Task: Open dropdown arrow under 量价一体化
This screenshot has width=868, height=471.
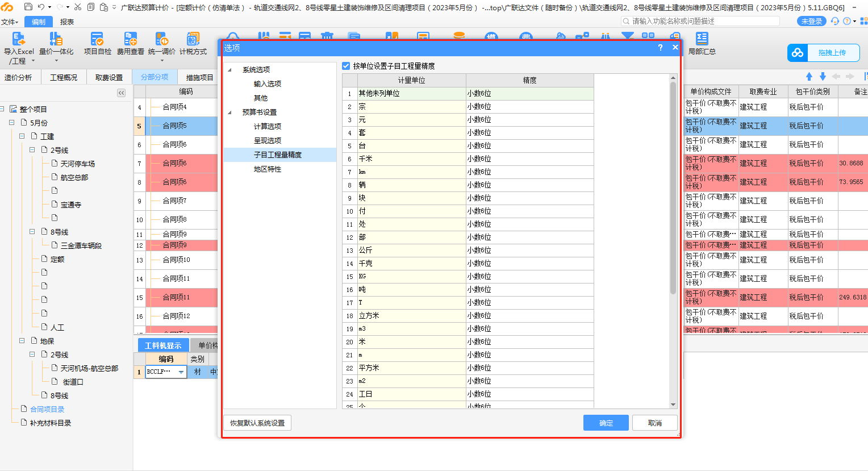Action: click(56, 61)
